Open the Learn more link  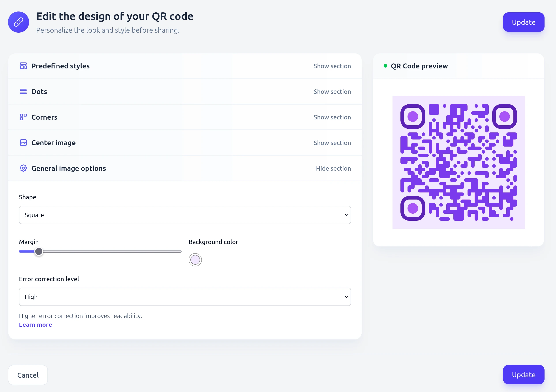(x=35, y=325)
